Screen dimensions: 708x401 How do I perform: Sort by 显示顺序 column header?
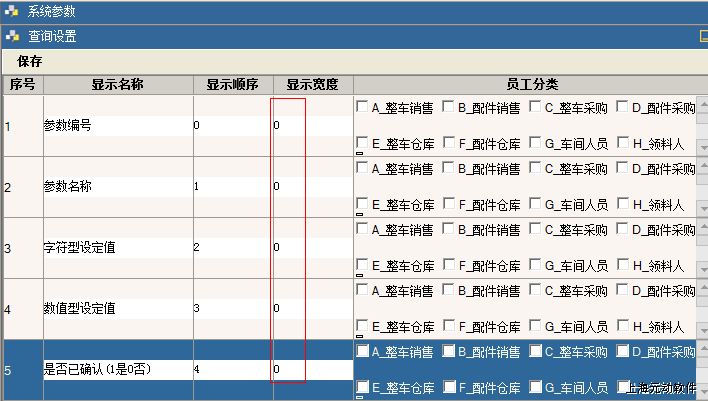232,84
